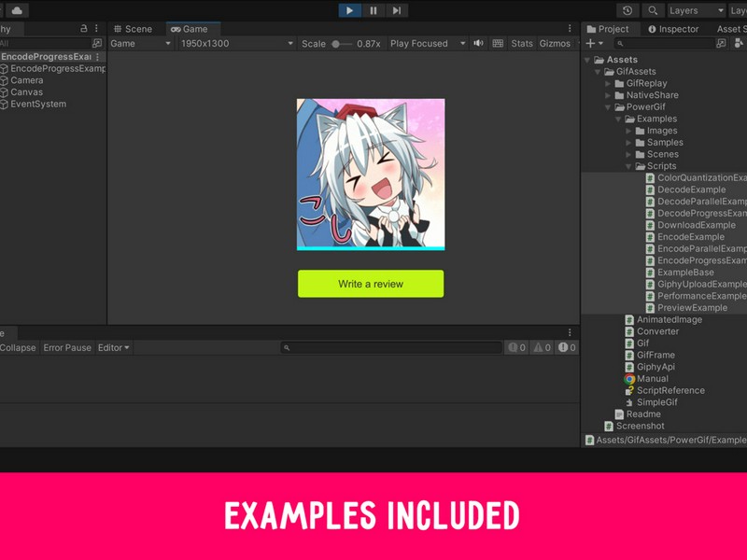Collapse the PowerGif folder
Screen dimensions: 747x560
pyautogui.click(x=608, y=107)
